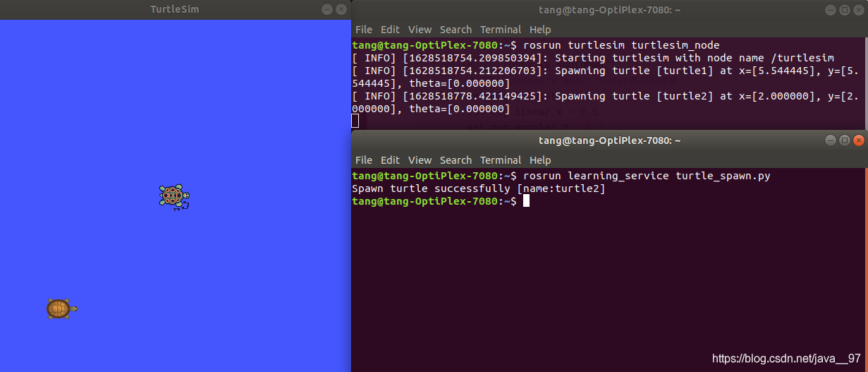Viewport: 868px width, 372px height.
Task: Open View menu in lower terminal
Action: pyautogui.click(x=420, y=160)
